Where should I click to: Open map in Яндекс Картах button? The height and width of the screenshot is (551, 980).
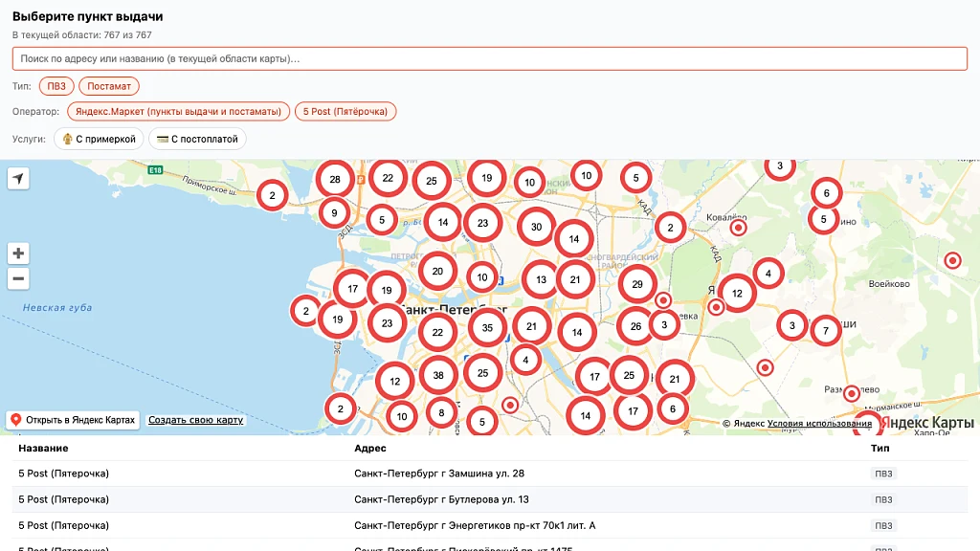coord(74,420)
